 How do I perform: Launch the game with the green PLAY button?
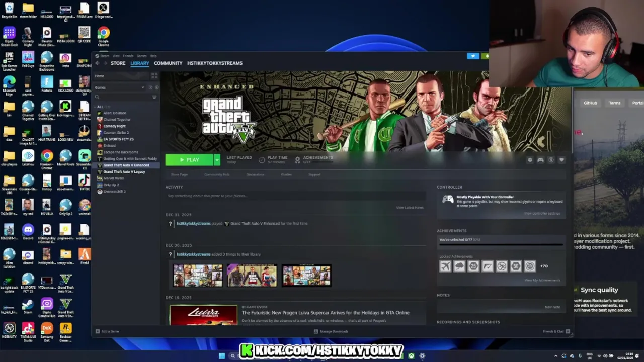click(x=189, y=160)
